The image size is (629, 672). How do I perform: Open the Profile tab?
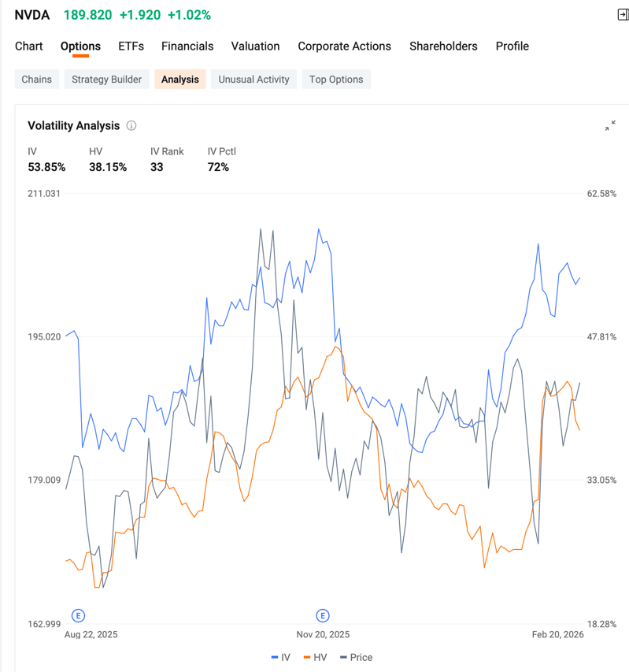512,46
